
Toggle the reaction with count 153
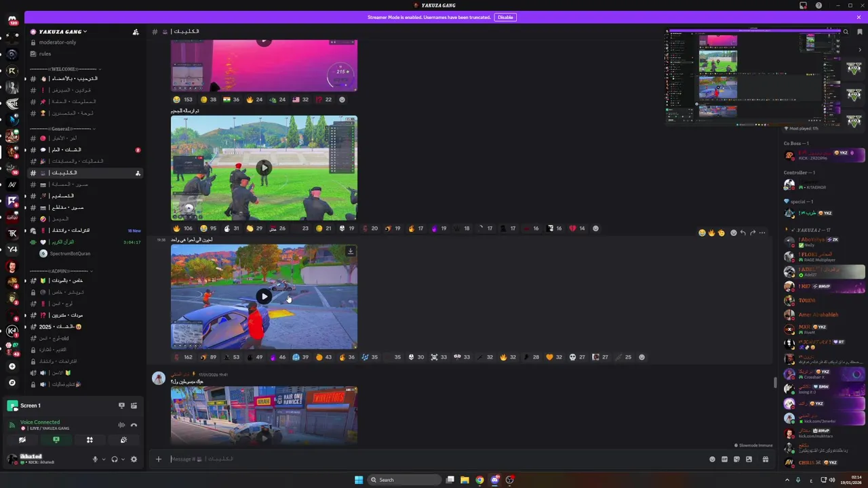click(184, 100)
